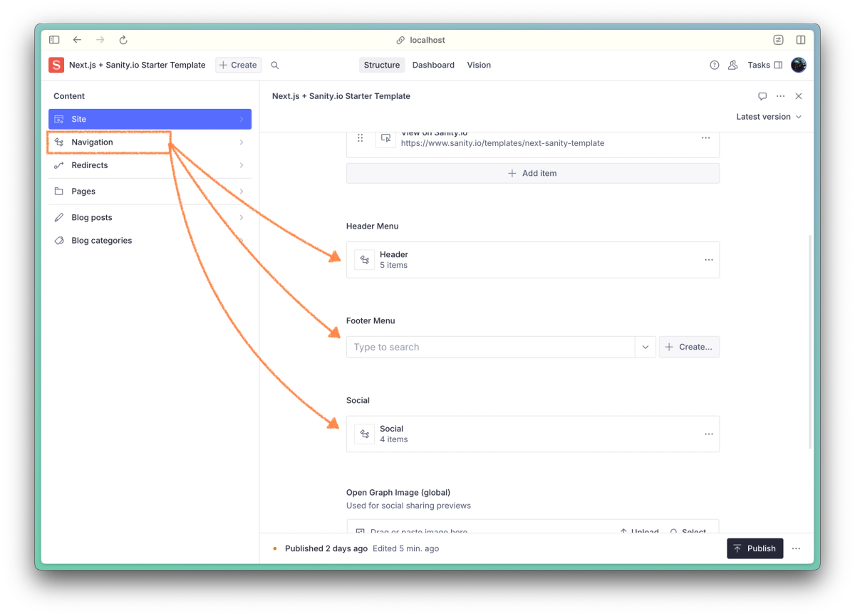Go forward in browser history

point(100,40)
